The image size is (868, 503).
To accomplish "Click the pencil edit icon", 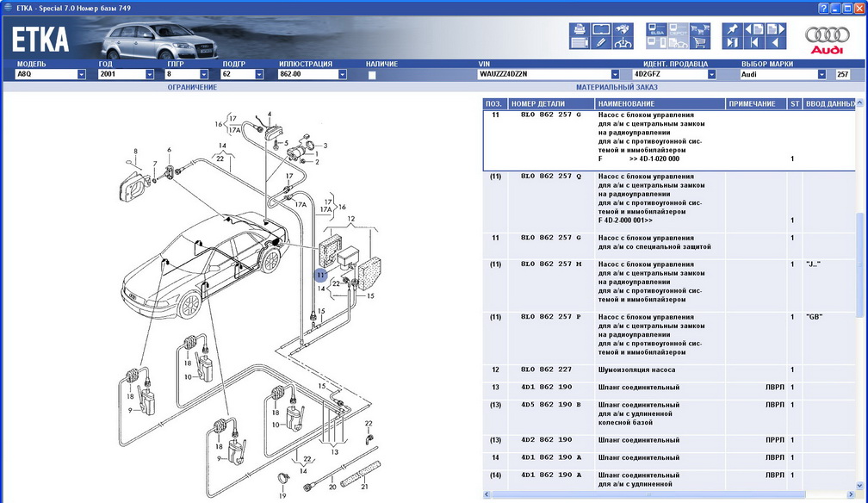I will tap(601, 42).
